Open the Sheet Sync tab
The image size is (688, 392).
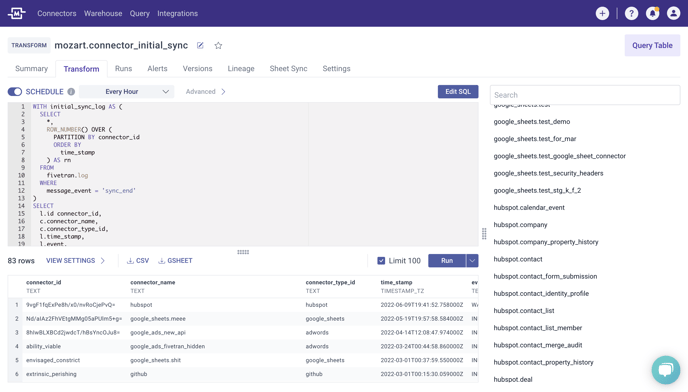(288, 68)
